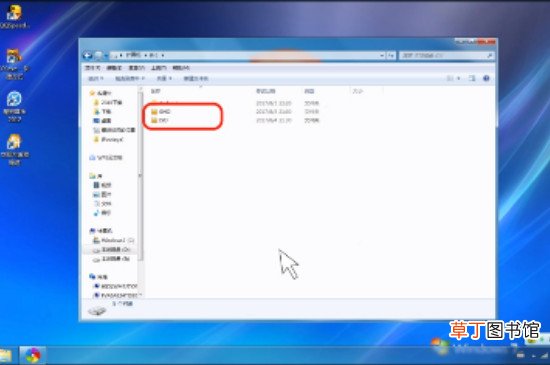
Task: Open the 文档 library
Action: (102, 203)
